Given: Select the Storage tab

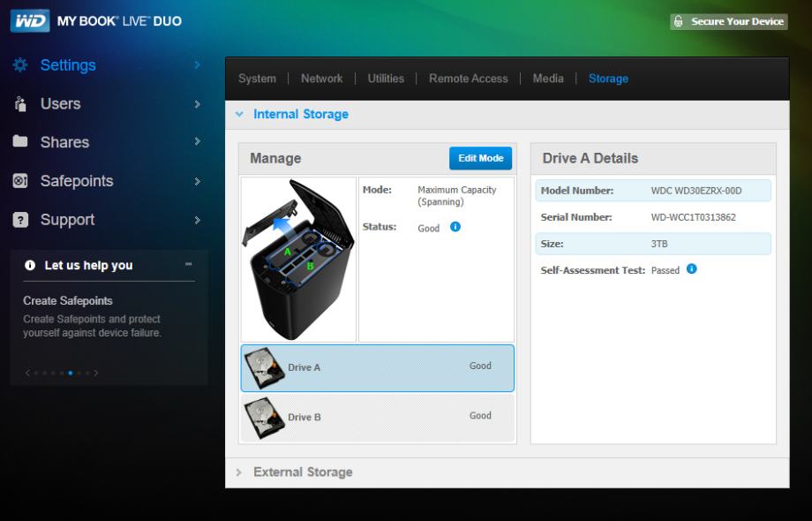Looking at the screenshot, I should (x=608, y=79).
